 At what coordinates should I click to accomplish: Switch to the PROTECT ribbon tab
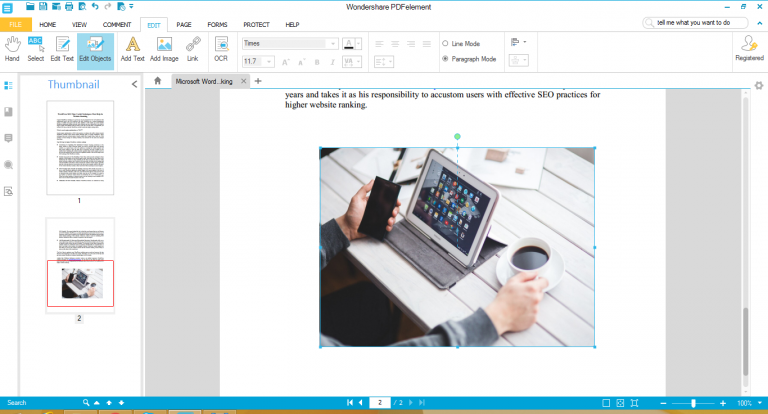[256, 24]
